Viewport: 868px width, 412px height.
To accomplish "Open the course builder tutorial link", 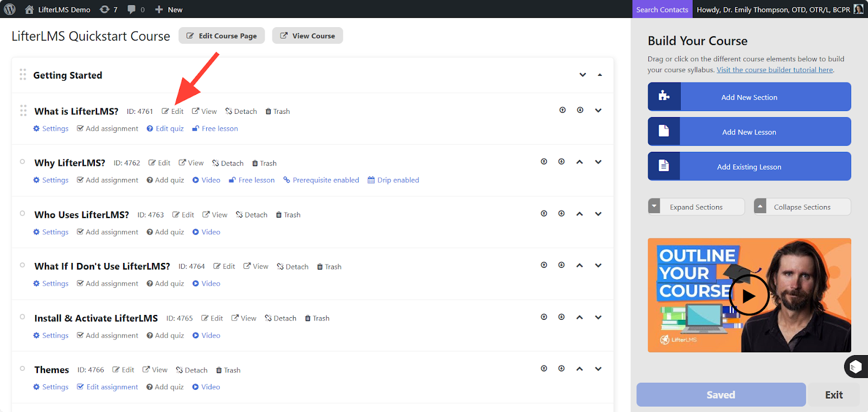I will [x=775, y=70].
